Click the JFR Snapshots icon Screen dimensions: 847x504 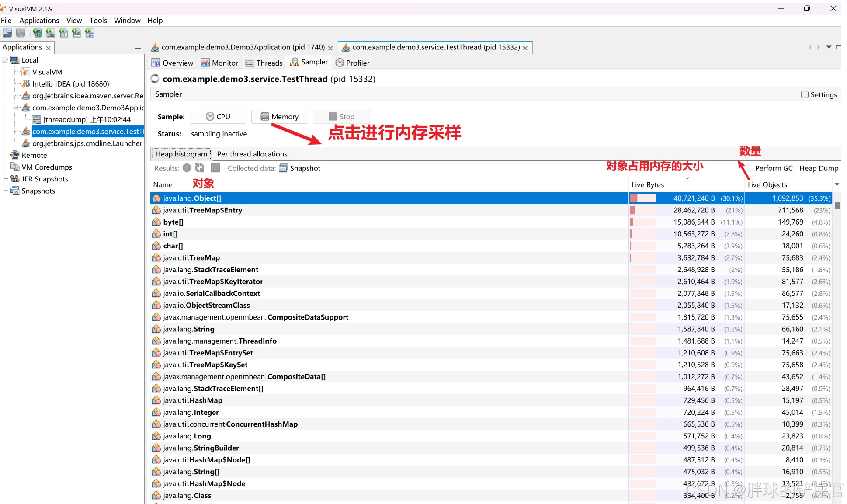(x=15, y=179)
